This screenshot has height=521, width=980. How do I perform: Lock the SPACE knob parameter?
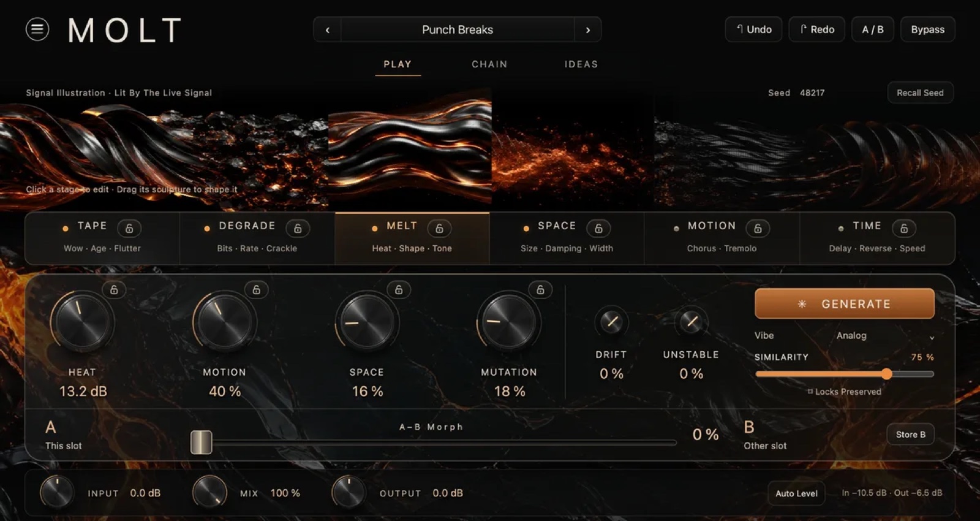click(x=399, y=289)
